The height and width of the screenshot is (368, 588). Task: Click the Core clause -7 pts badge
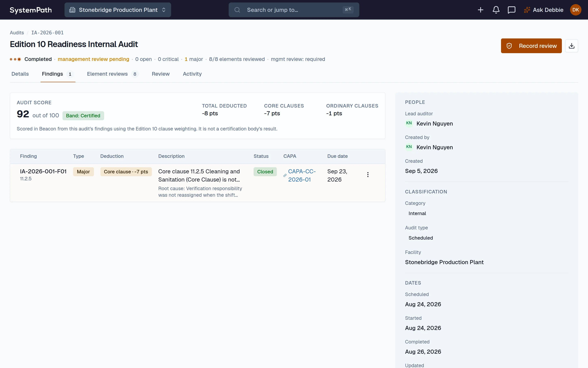click(126, 172)
